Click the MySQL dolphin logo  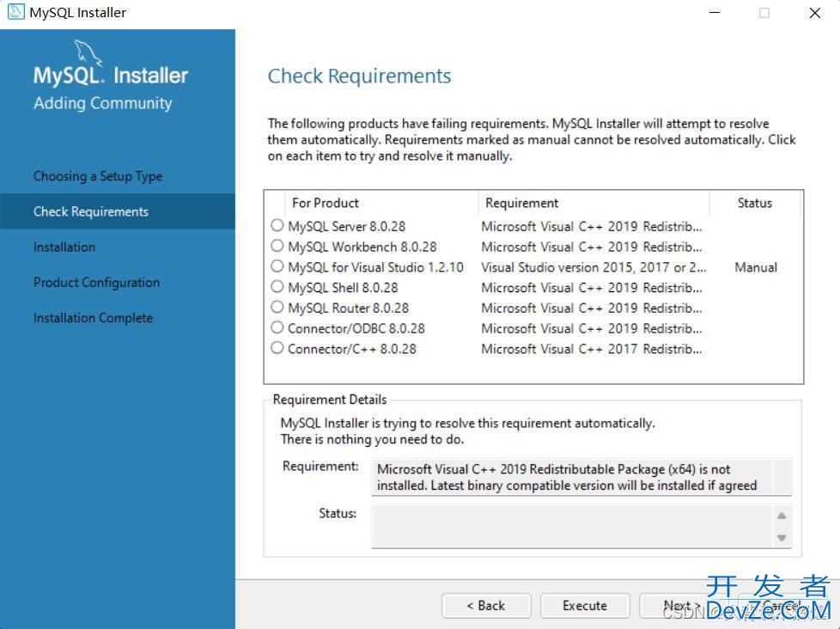pyautogui.click(x=88, y=53)
